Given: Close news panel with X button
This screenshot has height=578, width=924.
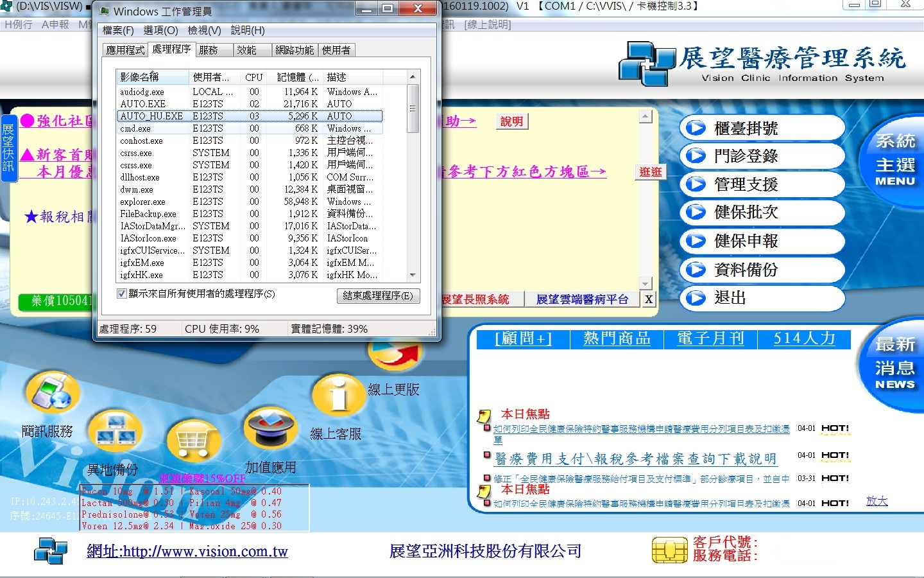Looking at the screenshot, I should point(649,299).
